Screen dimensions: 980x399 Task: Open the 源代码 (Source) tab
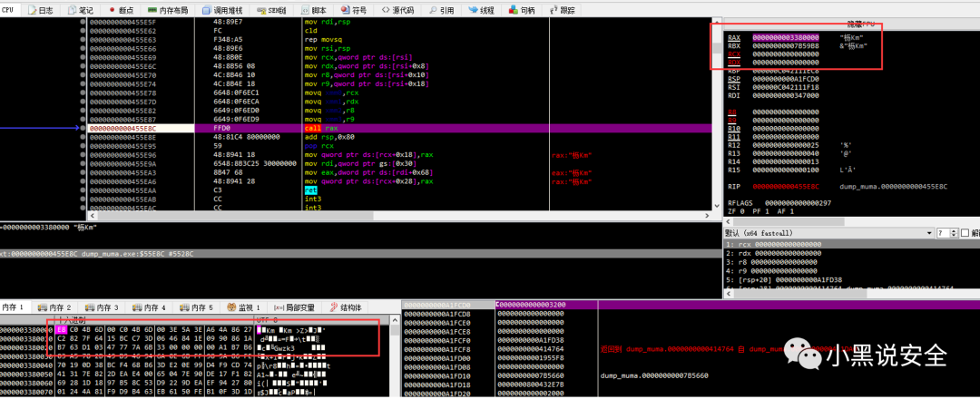point(397,11)
